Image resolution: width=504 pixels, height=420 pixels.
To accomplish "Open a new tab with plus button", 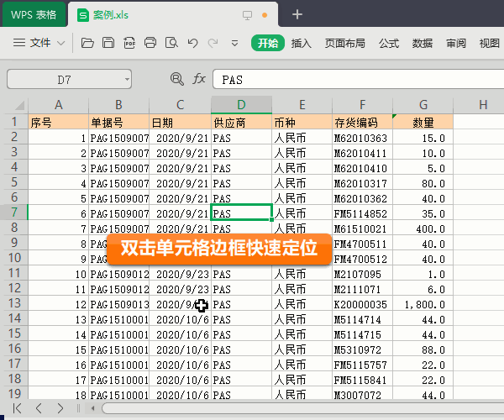I will pos(297,14).
